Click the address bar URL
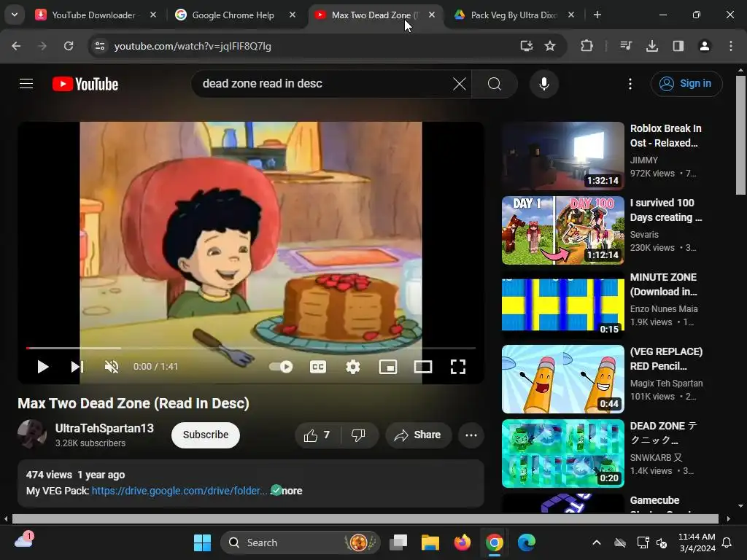The image size is (747, 560). (193, 46)
